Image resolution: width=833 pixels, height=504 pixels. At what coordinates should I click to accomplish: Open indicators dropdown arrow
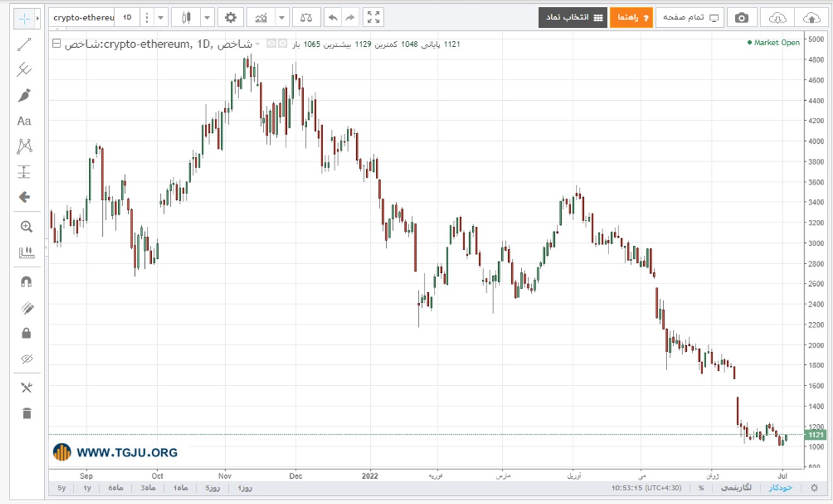click(x=283, y=18)
